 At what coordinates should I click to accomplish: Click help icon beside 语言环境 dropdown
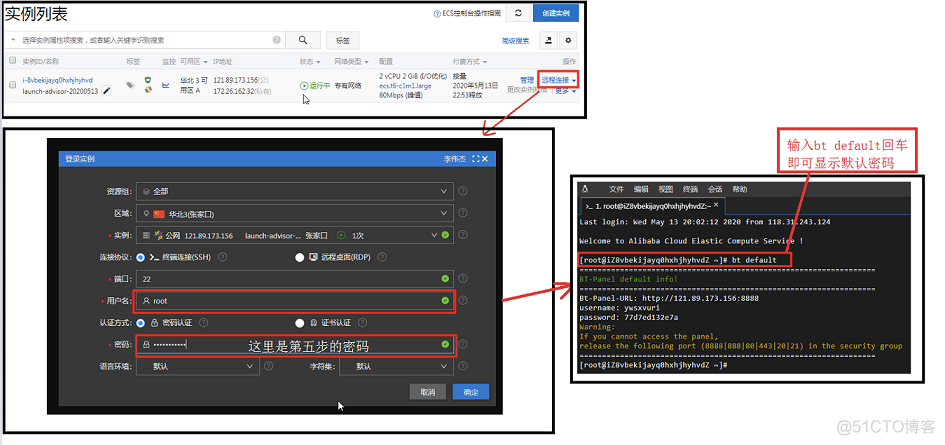pyautogui.click(x=269, y=365)
